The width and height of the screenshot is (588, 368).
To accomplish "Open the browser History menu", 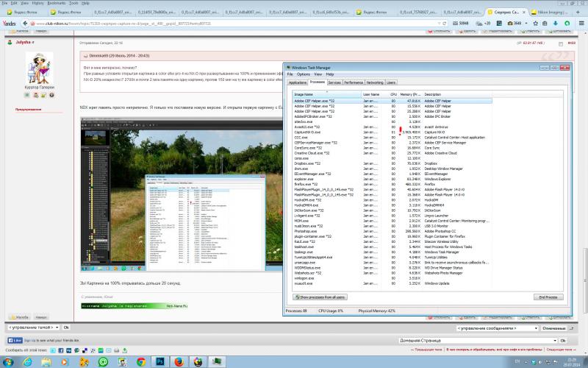I will [x=38, y=3].
